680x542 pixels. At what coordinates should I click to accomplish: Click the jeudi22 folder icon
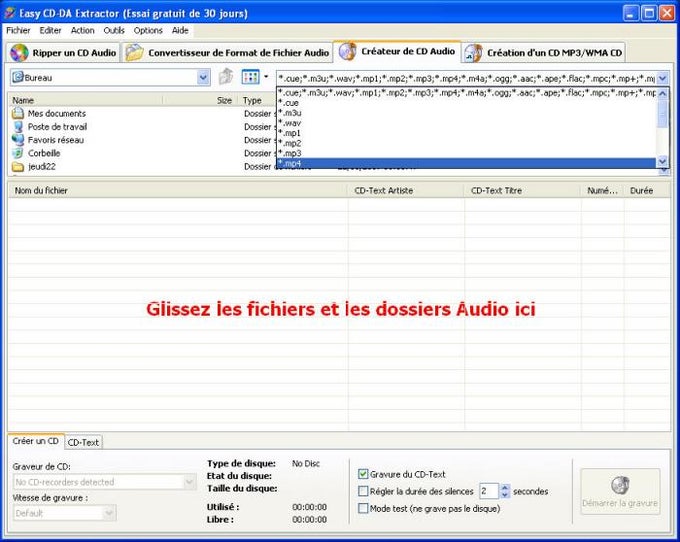coord(18,167)
